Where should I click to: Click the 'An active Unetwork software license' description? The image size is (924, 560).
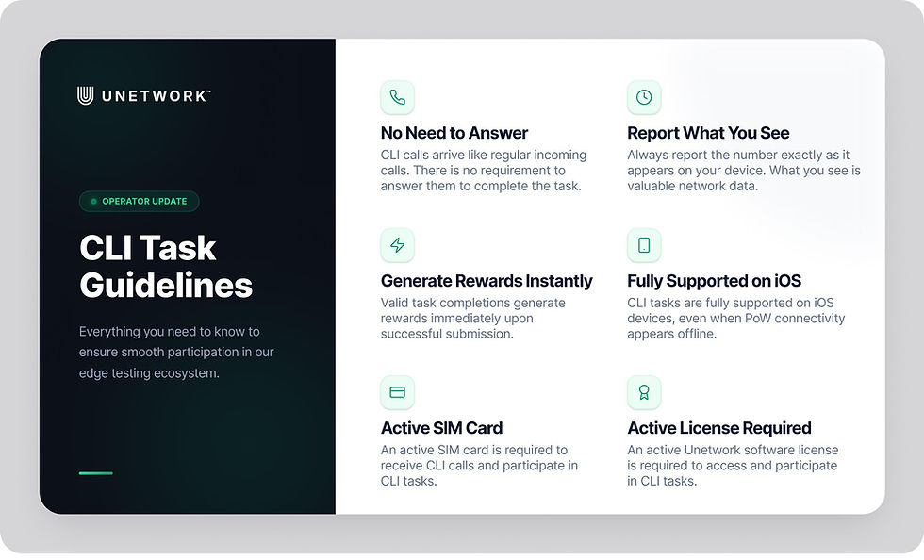click(x=733, y=466)
